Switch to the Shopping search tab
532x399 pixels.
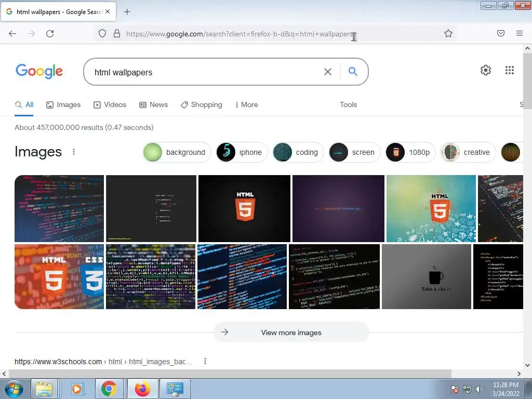pos(202,105)
